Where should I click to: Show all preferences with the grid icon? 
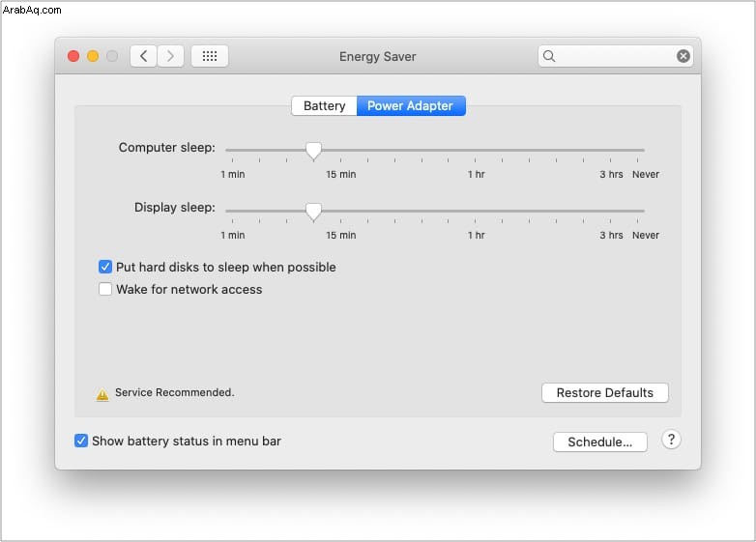[x=209, y=56]
